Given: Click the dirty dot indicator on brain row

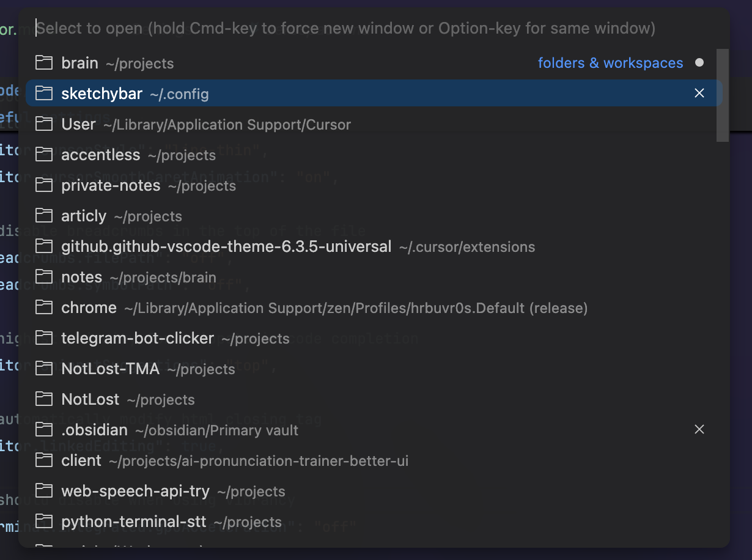Looking at the screenshot, I should (x=699, y=63).
